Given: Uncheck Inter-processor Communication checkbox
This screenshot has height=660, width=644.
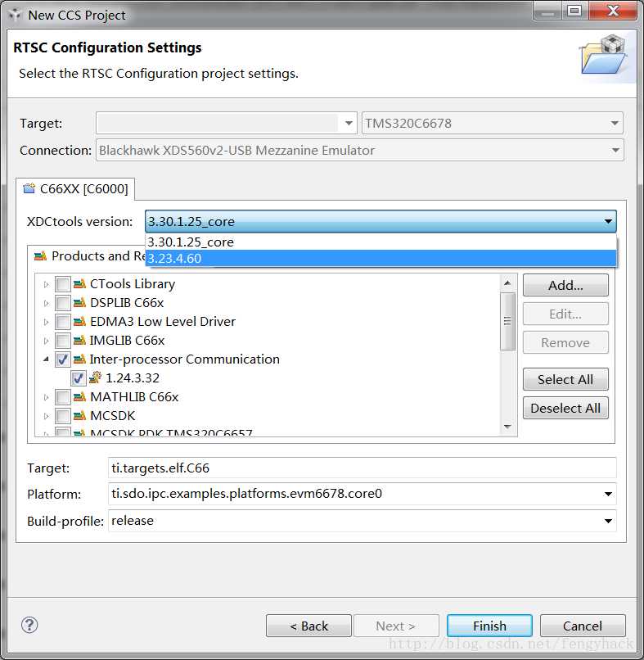Looking at the screenshot, I should pyautogui.click(x=63, y=359).
